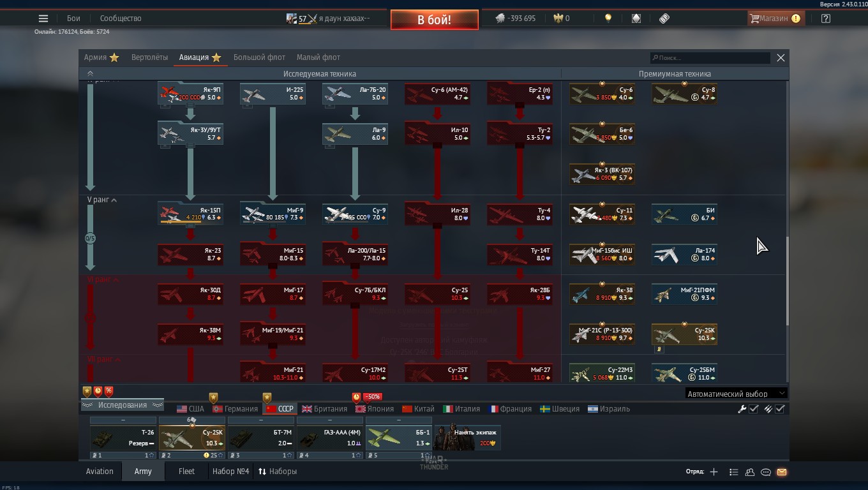
Task: Select the ББ-1 crew slot
Action: (399, 438)
